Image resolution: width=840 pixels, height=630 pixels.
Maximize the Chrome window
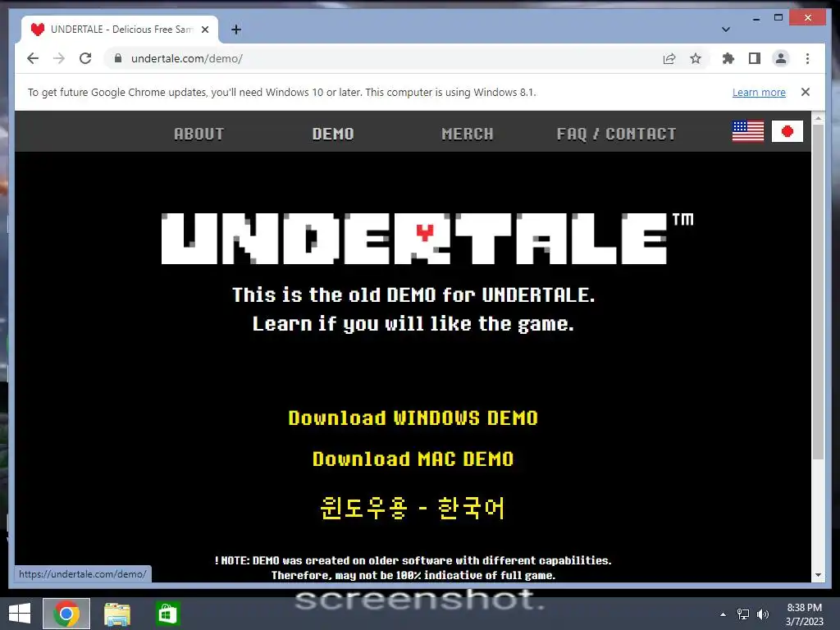pos(778,18)
